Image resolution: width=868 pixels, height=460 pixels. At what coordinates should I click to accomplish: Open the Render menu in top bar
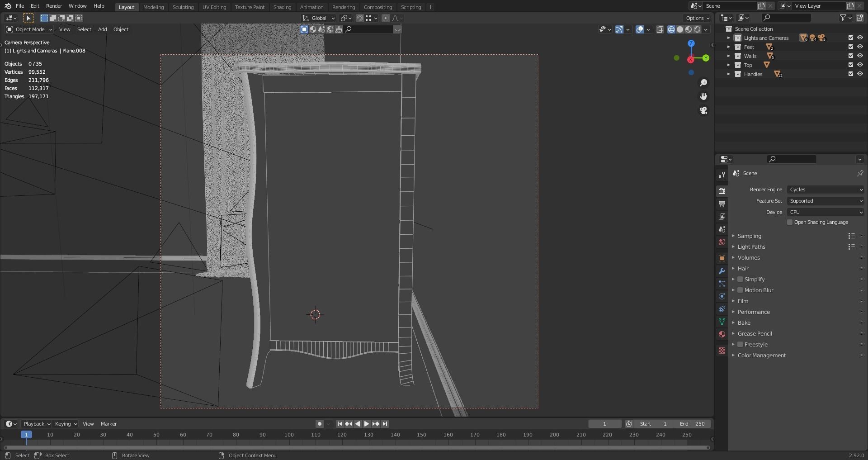coord(54,6)
